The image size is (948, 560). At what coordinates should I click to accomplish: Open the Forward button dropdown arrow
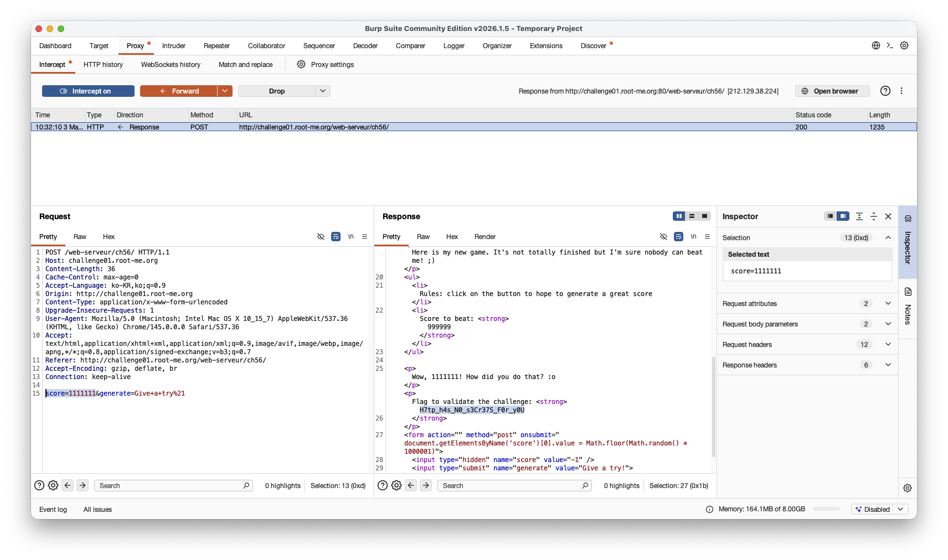[x=225, y=91]
